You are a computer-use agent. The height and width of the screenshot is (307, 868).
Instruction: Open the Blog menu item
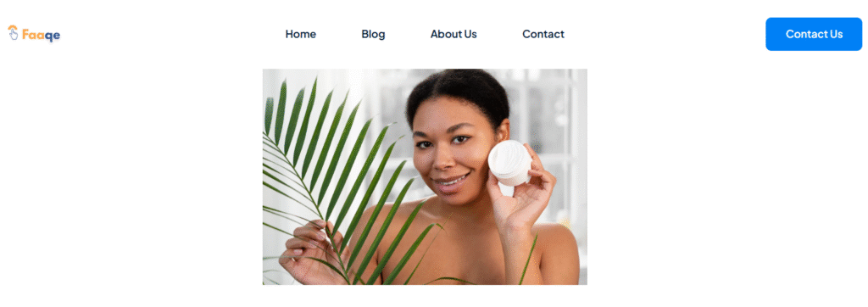(373, 34)
